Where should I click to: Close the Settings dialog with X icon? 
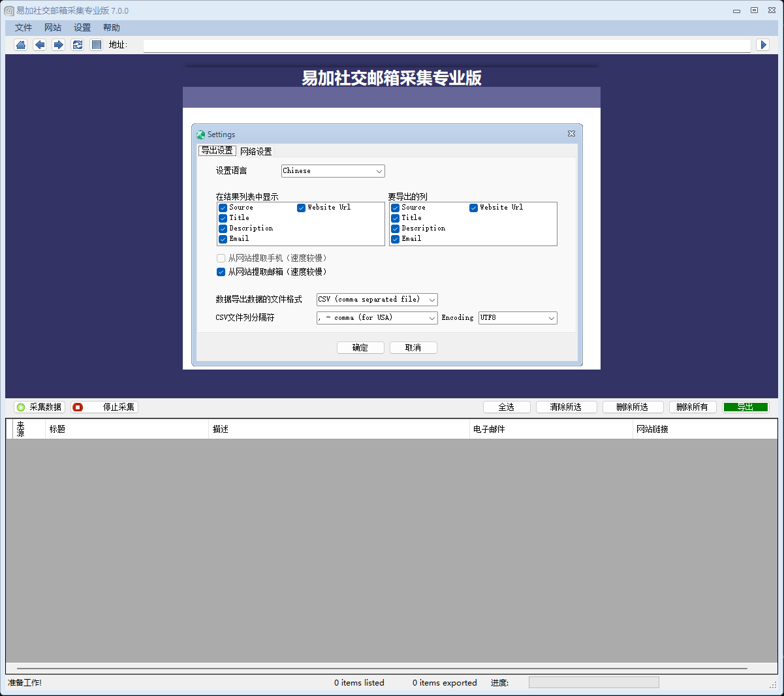(x=571, y=133)
